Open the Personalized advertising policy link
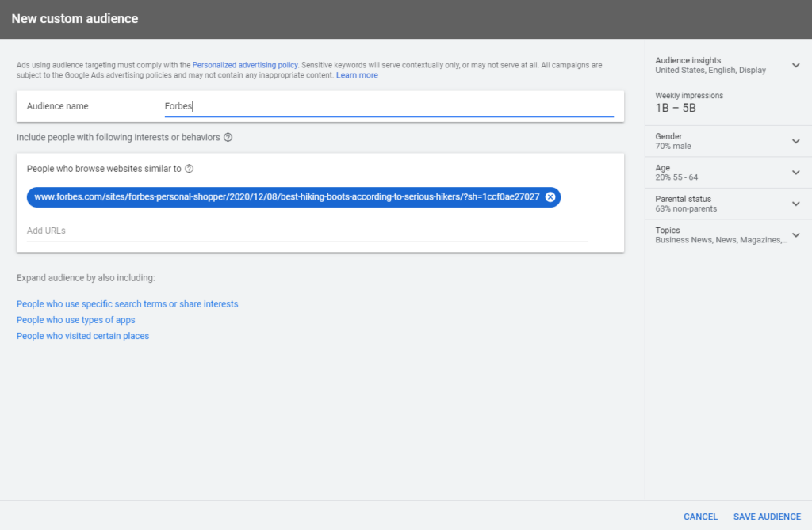 pos(245,65)
